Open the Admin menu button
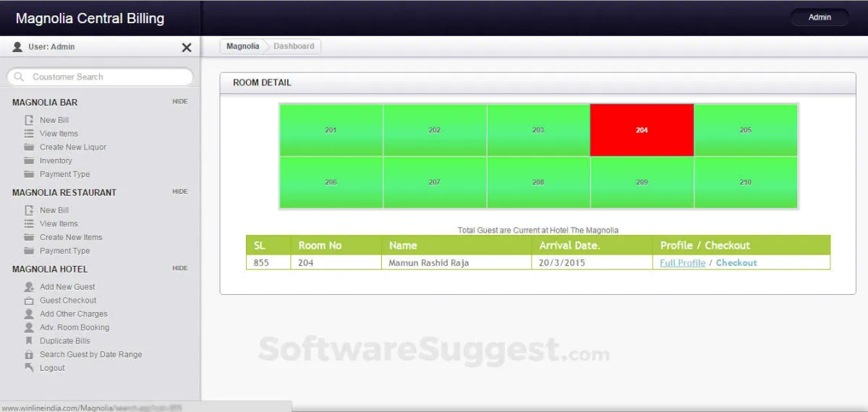This screenshot has width=868, height=412. [x=820, y=17]
